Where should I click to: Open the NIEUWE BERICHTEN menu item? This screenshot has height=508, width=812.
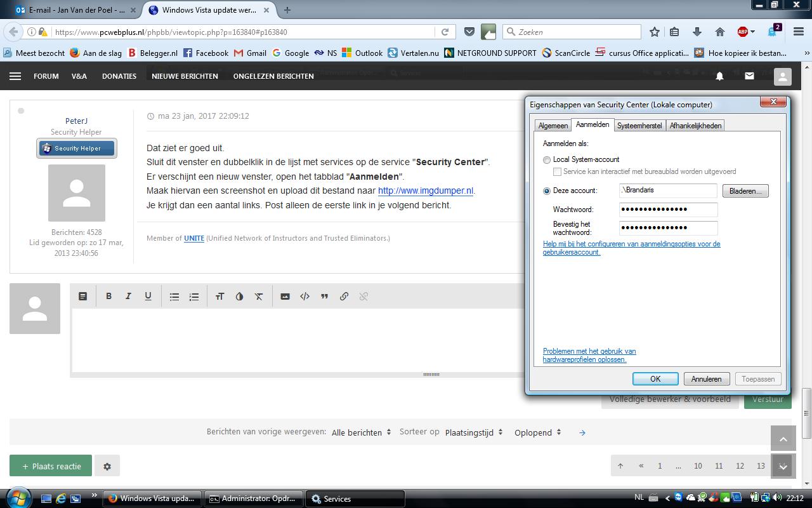pos(185,76)
